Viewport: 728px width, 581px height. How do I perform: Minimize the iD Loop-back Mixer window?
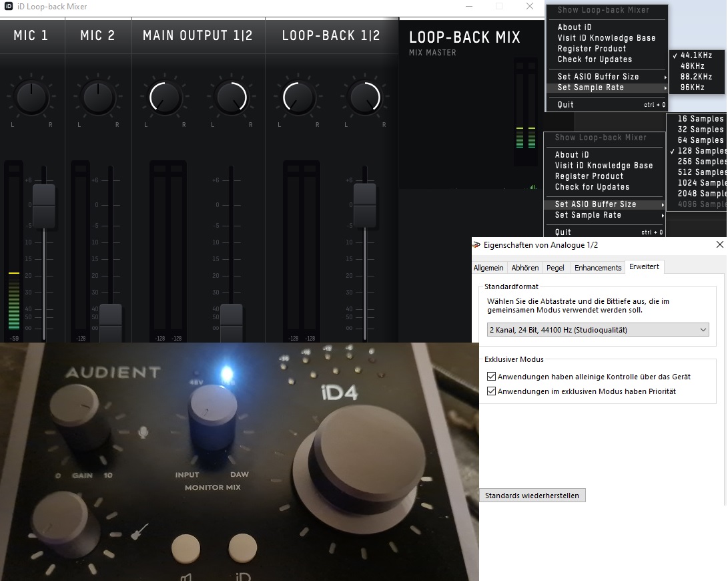469,7
